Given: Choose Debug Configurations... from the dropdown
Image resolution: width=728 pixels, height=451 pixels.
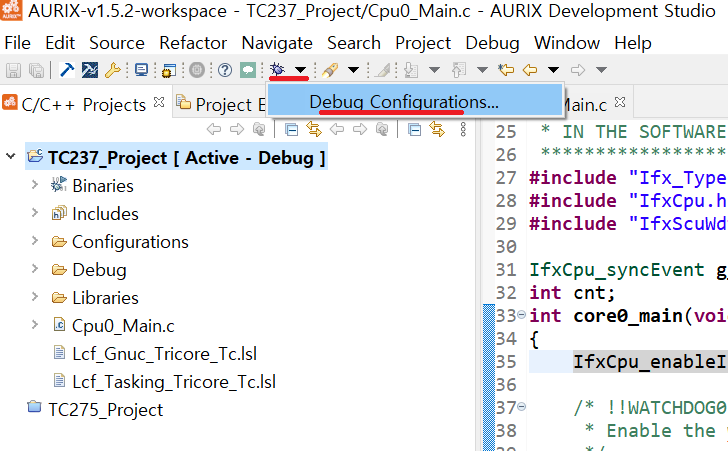Looking at the screenshot, I should (x=415, y=101).
